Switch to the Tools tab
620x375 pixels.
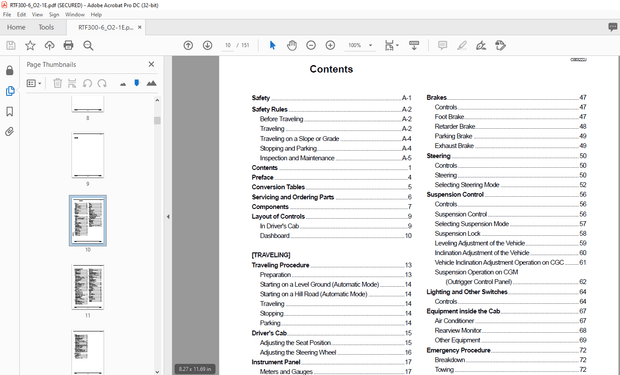pos(46,27)
